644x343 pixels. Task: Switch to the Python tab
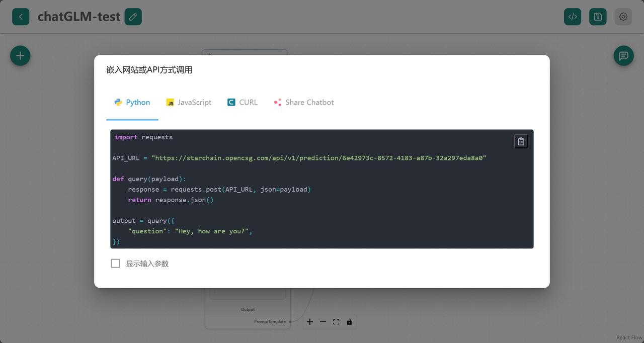tap(132, 102)
